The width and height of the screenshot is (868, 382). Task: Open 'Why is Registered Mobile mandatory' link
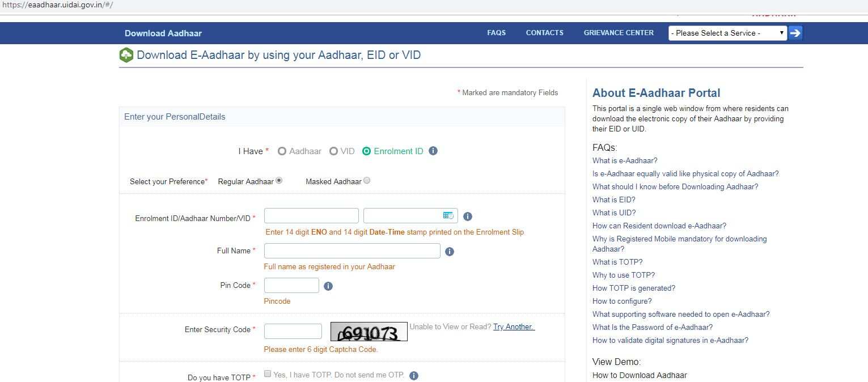point(680,244)
